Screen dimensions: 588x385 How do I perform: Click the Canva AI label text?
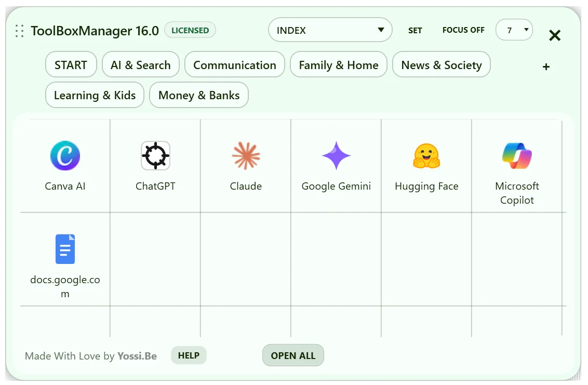(x=65, y=186)
